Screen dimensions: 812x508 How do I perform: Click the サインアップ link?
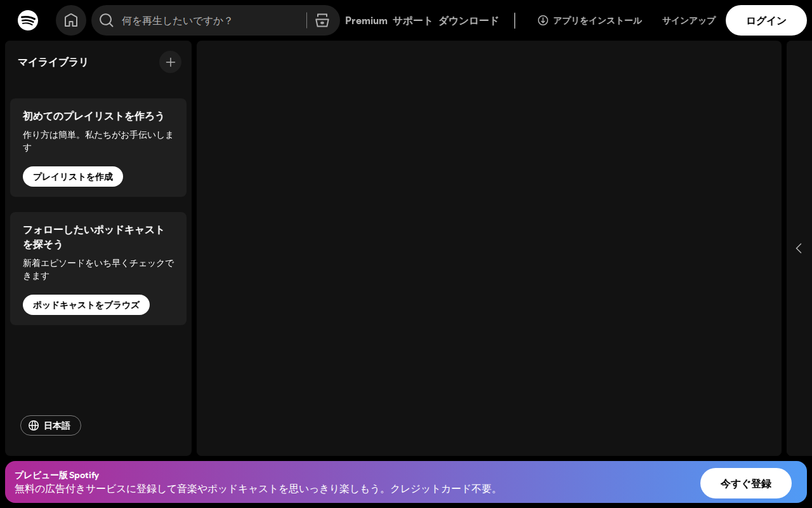(x=689, y=20)
